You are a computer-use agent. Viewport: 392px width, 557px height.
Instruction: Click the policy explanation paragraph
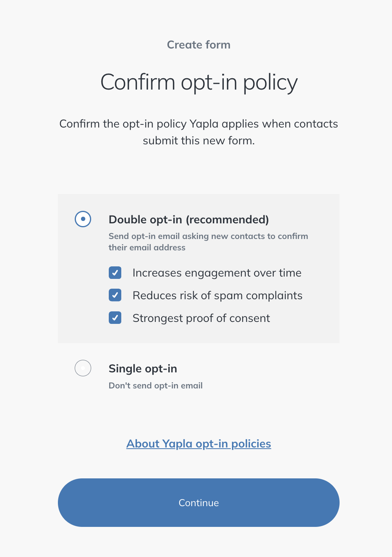199,132
